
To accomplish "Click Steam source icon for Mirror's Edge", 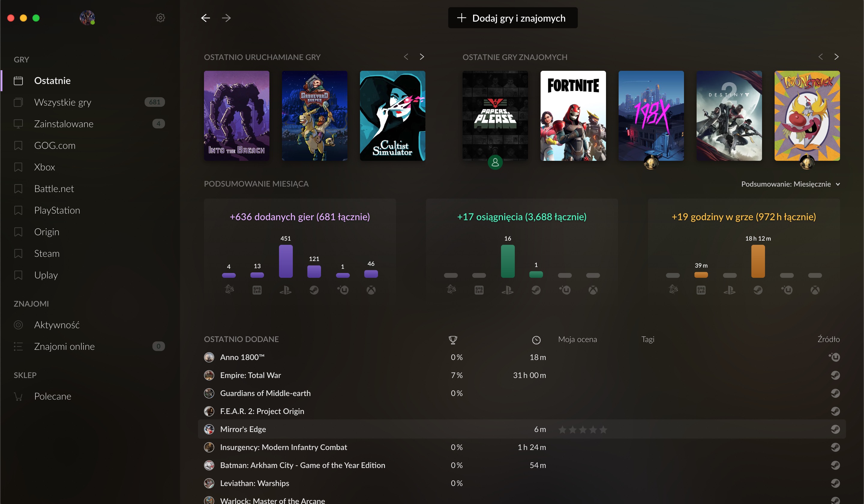I will click(835, 429).
